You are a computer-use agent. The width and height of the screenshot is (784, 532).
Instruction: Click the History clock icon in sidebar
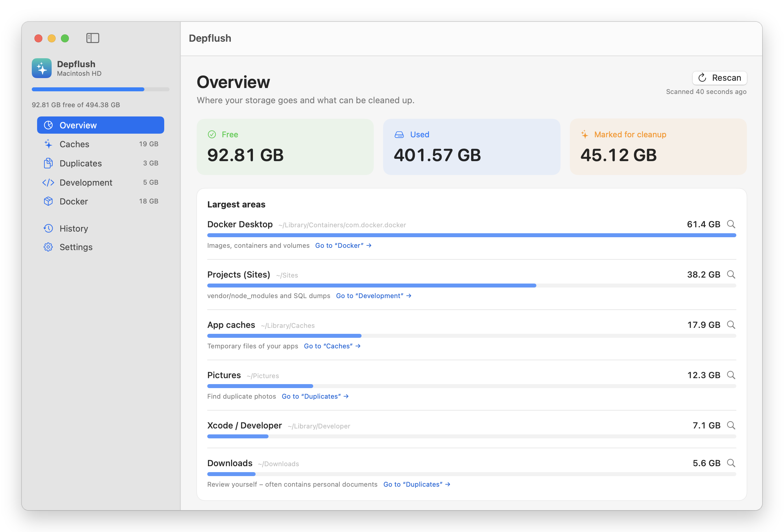click(48, 228)
